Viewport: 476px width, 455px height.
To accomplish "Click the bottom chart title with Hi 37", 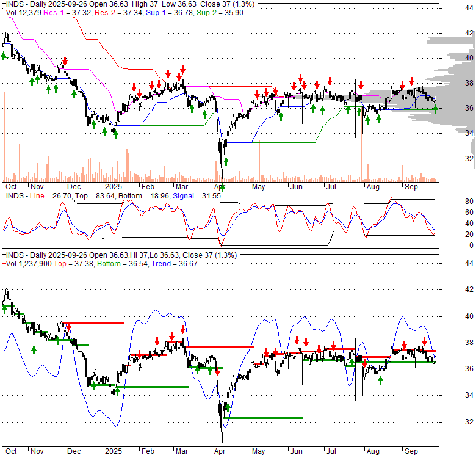I will point(121,255).
